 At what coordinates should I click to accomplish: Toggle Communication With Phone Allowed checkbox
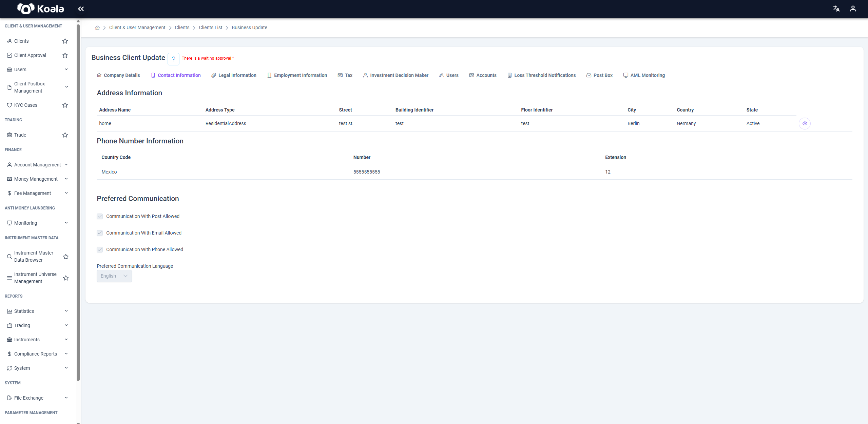(100, 249)
